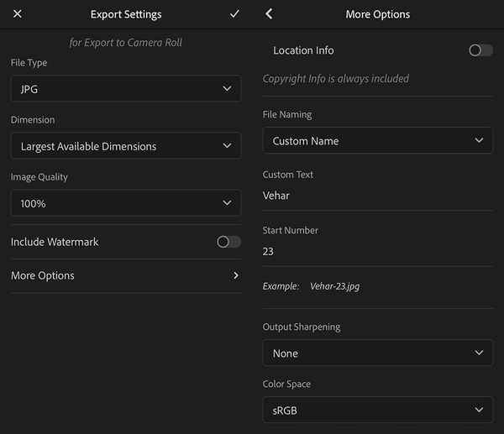Click the Start Number label

coord(291,230)
